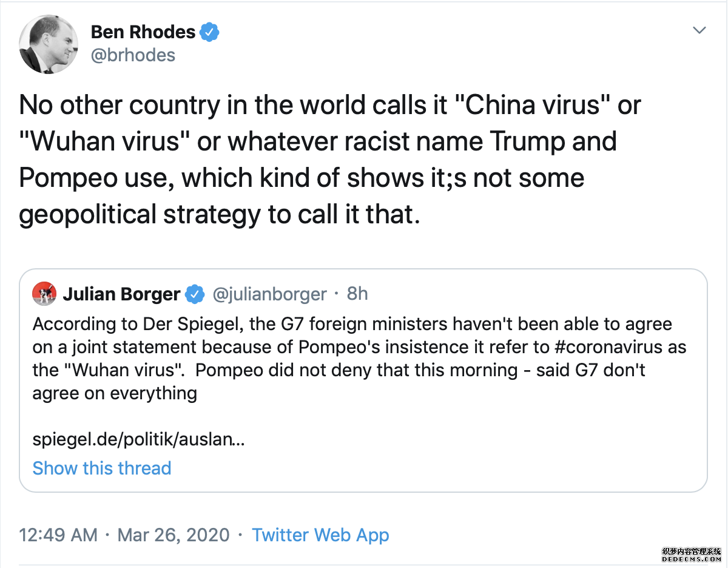Viewport: 728px width, 568px height.
Task: Click the 12:49 AM tweet time
Action: [58, 535]
